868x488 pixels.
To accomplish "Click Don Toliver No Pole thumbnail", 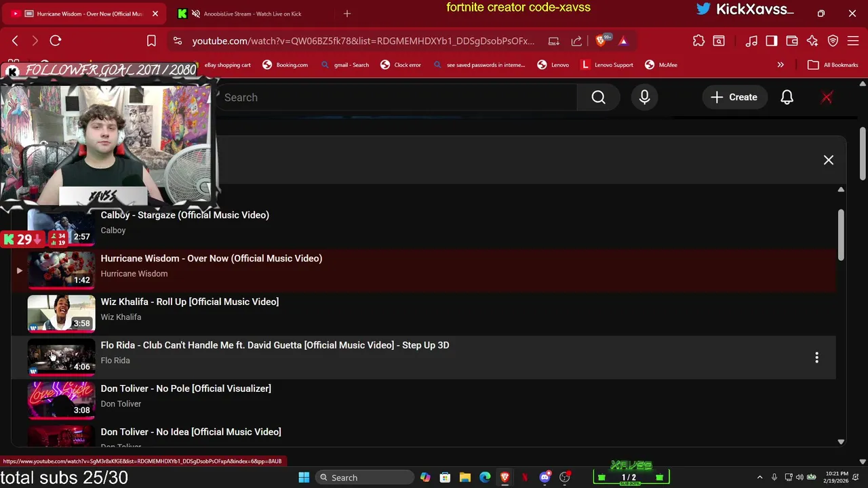I will pos(61,400).
